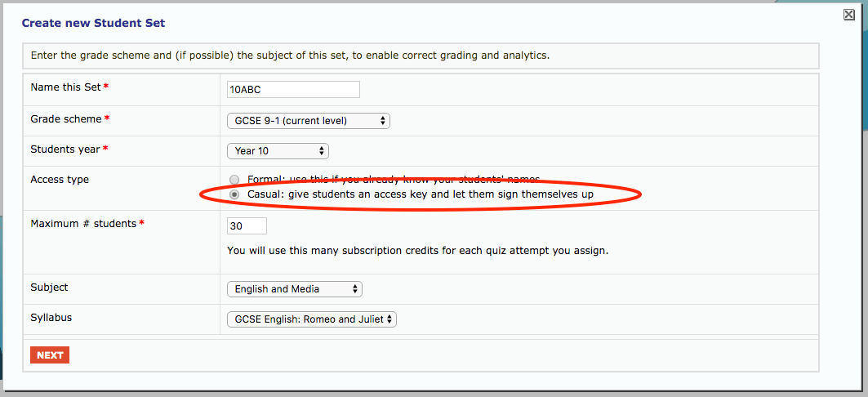The height and width of the screenshot is (397, 868).
Task: Click the 'Subject' row label
Action: pos(49,288)
